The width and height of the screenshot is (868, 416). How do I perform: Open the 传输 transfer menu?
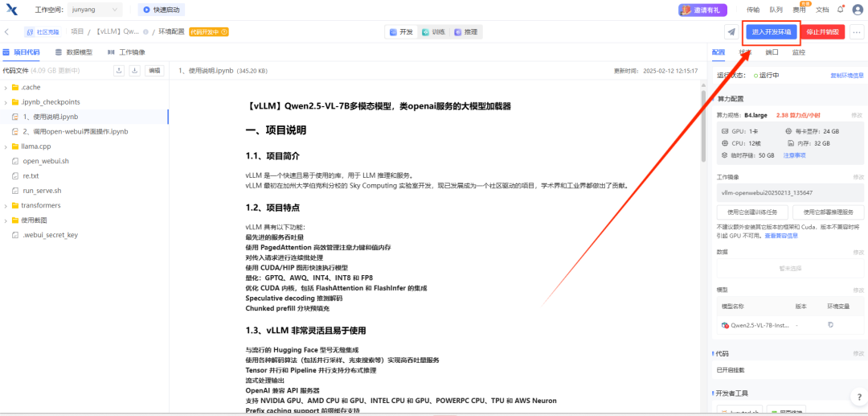(x=753, y=10)
